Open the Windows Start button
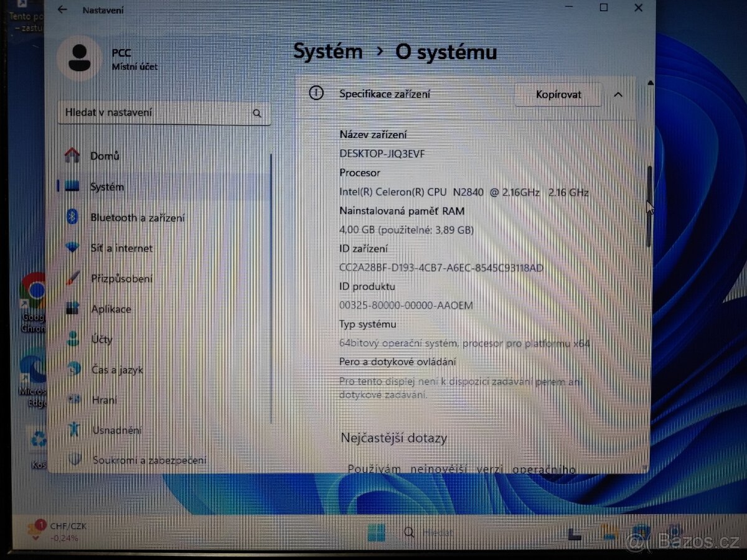The height and width of the screenshot is (560, 747). pos(376,533)
